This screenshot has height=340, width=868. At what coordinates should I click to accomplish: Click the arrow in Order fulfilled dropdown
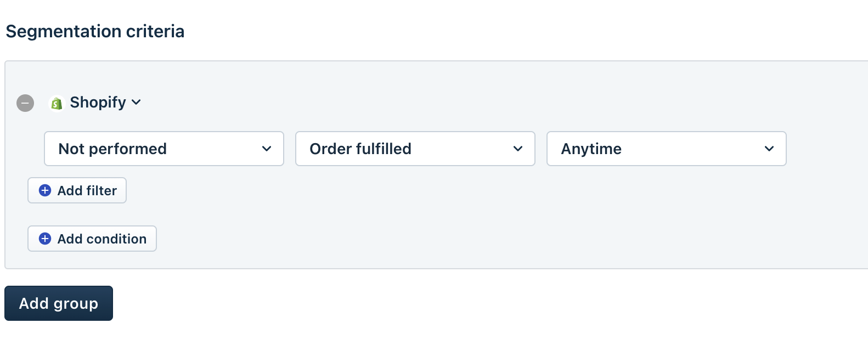[518, 149]
